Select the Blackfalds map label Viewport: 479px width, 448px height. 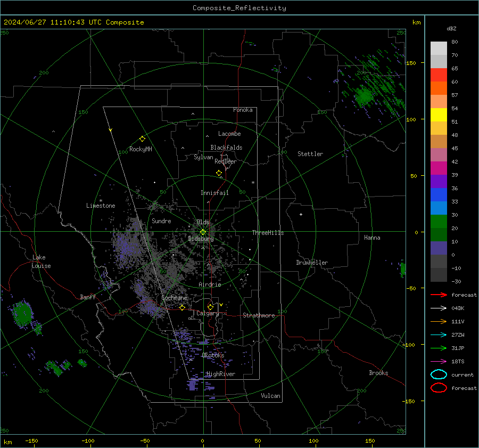pos(226,148)
